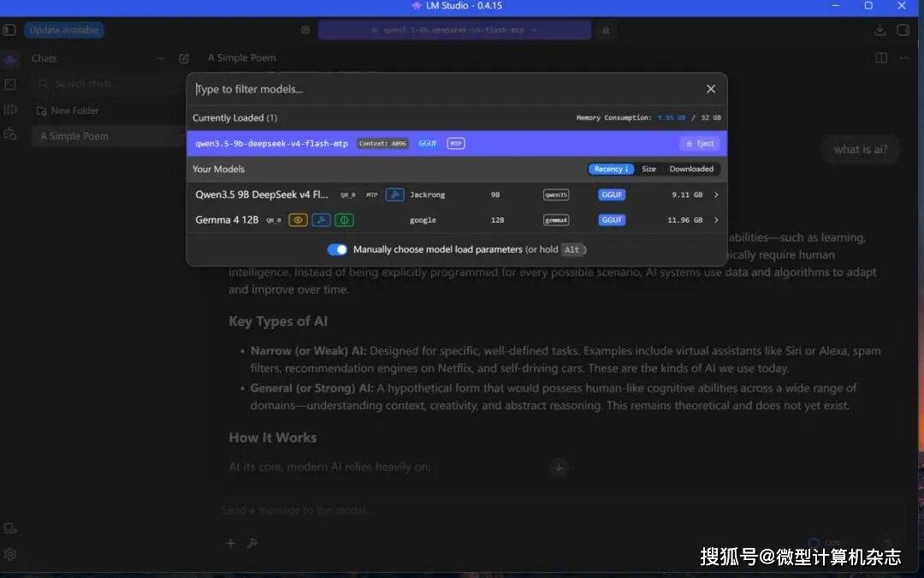Select the Gemma 4 12B model

pos(457,220)
